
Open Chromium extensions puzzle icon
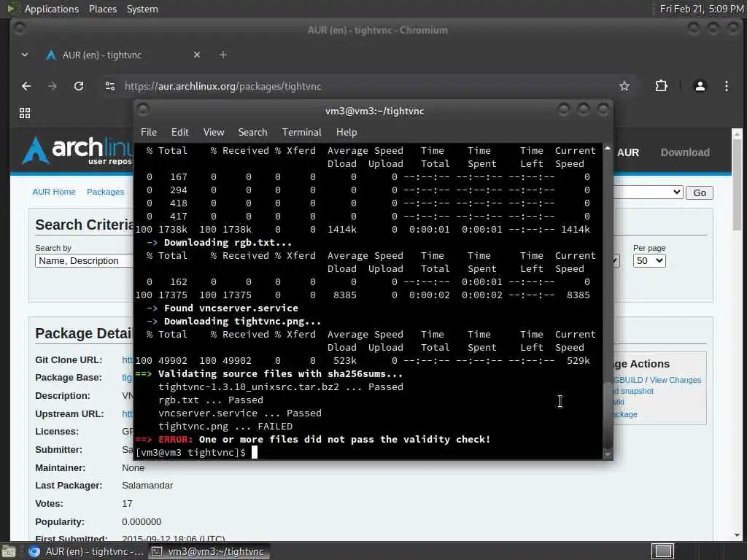(x=661, y=86)
